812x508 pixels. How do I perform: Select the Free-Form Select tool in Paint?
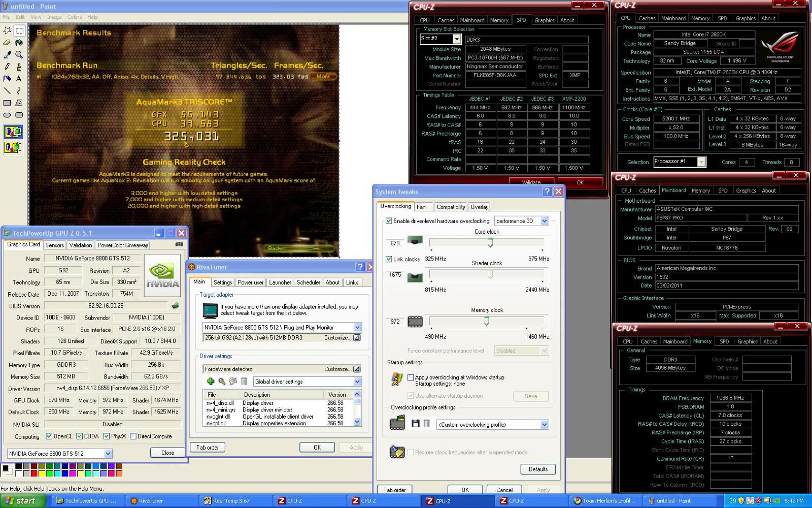7,30
